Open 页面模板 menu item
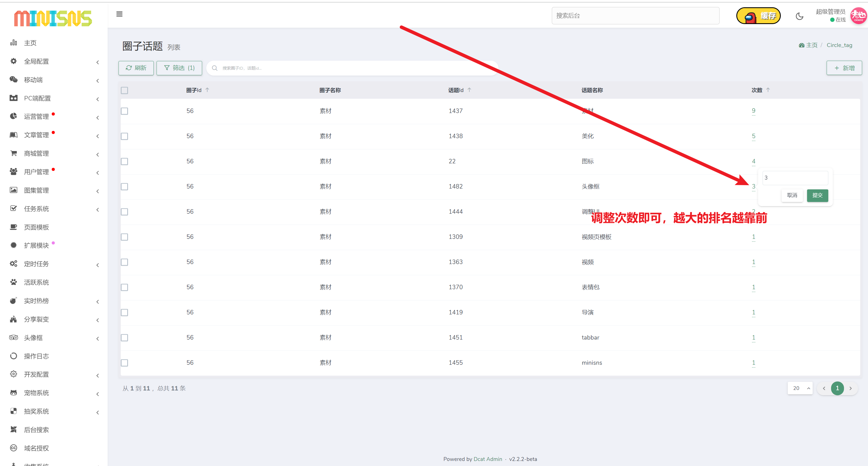 (36, 227)
